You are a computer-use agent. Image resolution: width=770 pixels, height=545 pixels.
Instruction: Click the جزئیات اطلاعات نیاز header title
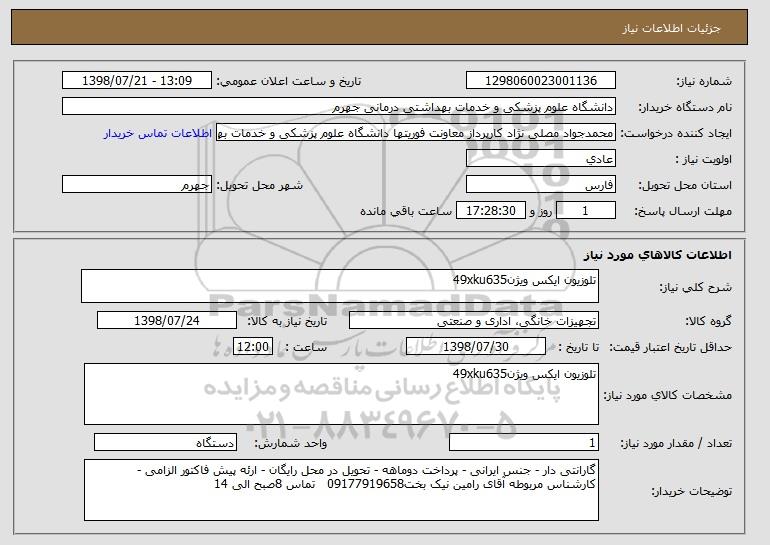click(x=672, y=28)
